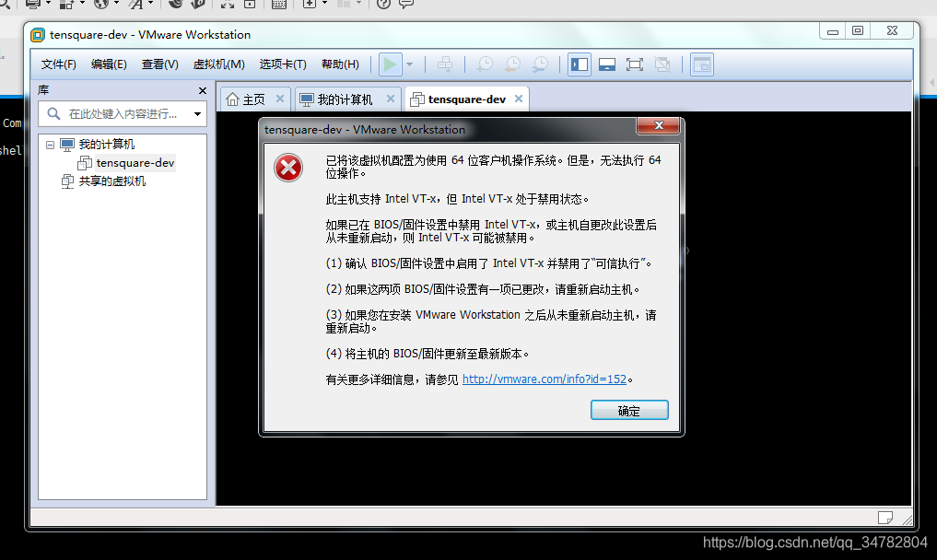Close the 主页 tab
This screenshot has width=937, height=560.
(280, 99)
